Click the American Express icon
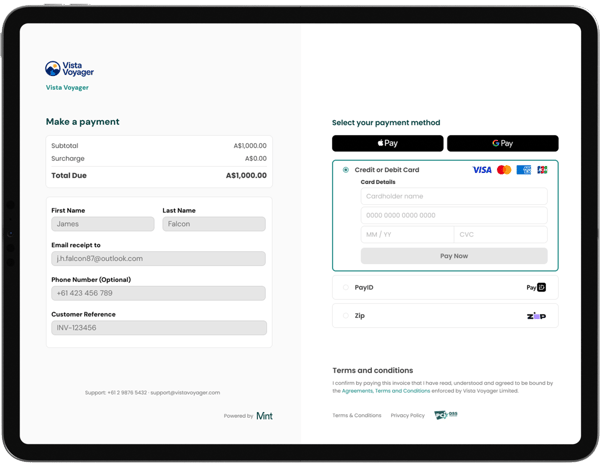This screenshot has height=464, width=600. point(524,170)
